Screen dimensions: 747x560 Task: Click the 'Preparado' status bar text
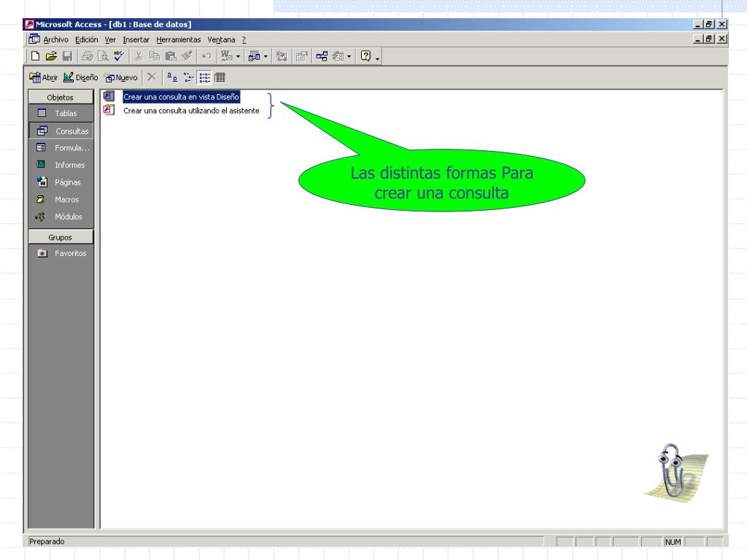[x=47, y=542]
